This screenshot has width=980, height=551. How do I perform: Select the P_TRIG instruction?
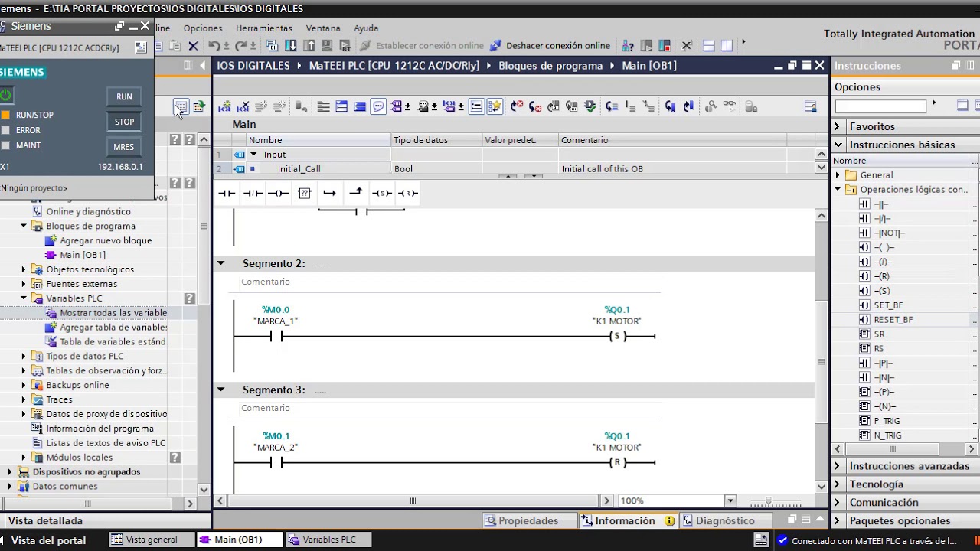[887, 421]
